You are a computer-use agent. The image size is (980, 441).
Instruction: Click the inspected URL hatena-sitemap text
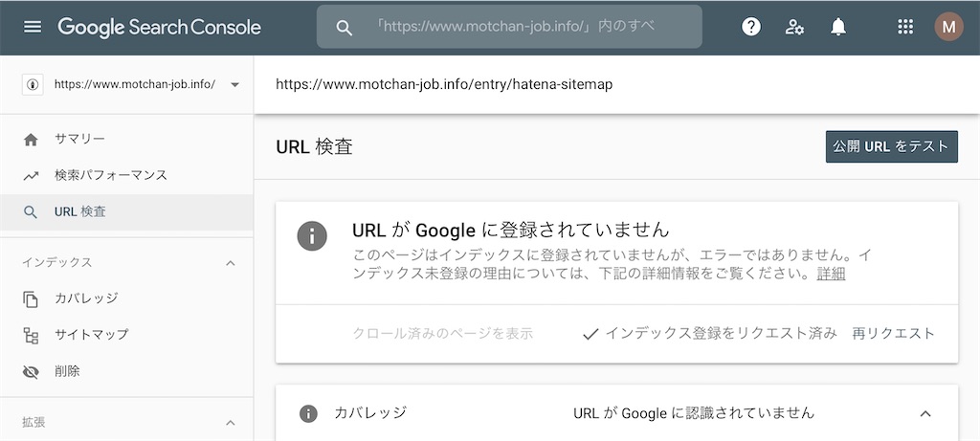point(444,84)
